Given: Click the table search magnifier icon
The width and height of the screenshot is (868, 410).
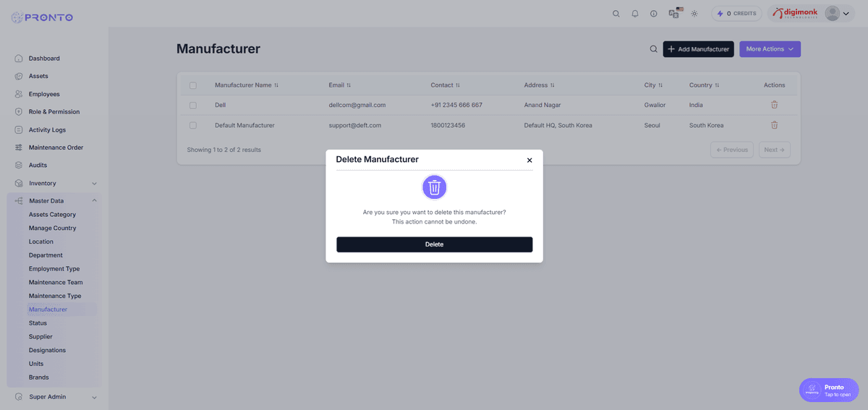Looking at the screenshot, I should coord(653,49).
